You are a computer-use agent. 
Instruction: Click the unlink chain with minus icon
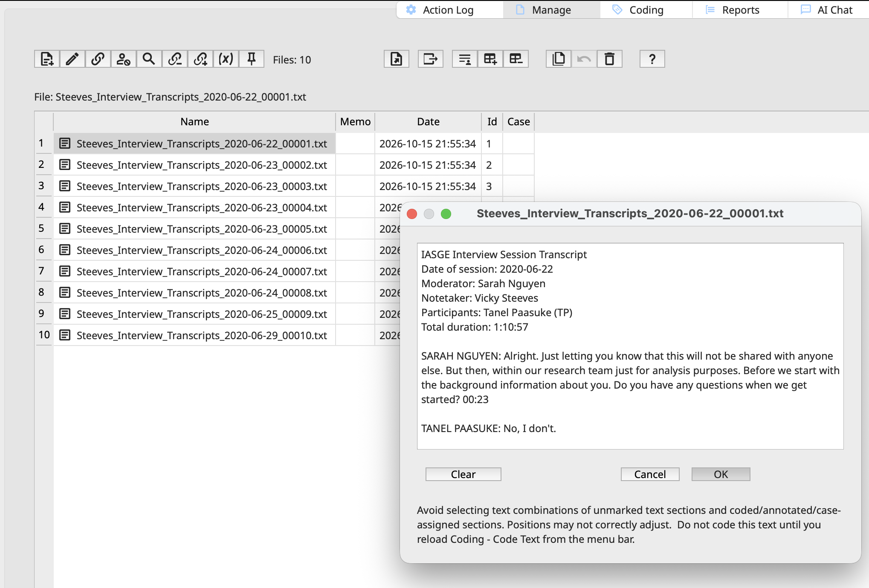(x=175, y=59)
